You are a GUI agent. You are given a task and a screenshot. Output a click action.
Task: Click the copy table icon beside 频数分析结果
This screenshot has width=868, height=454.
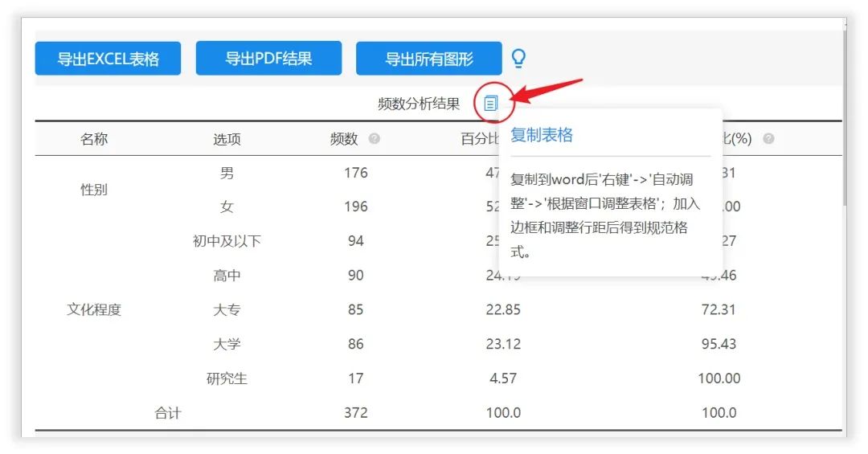coord(491,103)
